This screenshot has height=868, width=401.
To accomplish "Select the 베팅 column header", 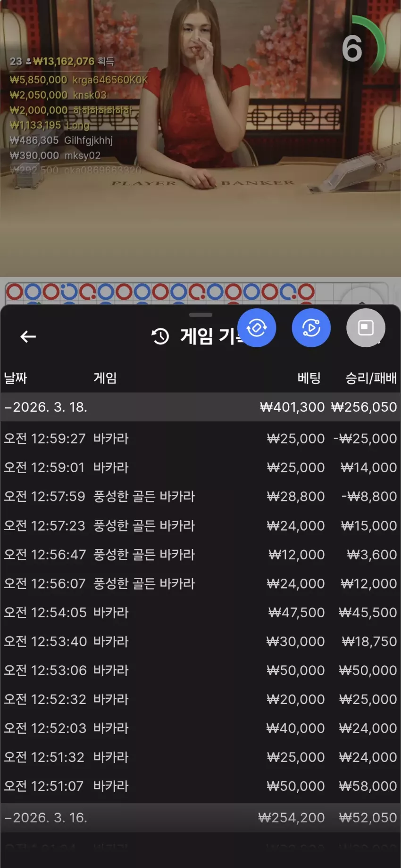I will [x=309, y=378].
